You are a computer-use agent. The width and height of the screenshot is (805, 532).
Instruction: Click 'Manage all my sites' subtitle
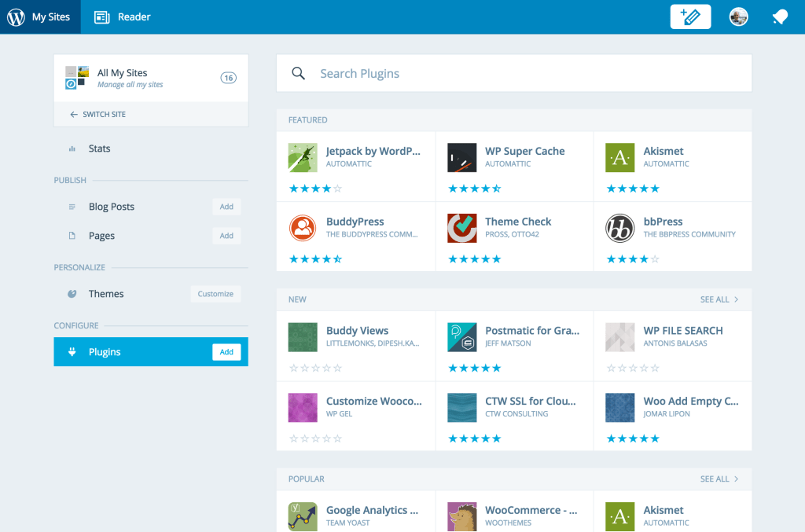click(x=130, y=85)
